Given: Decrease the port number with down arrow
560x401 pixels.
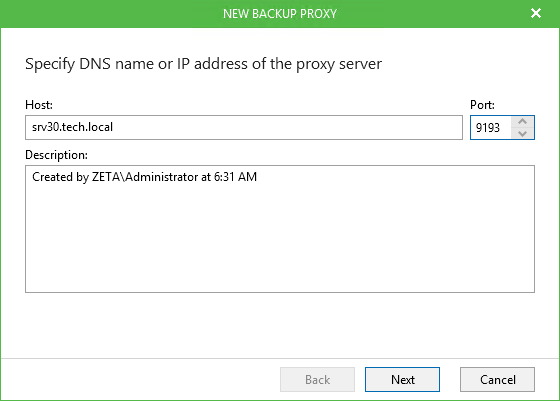Looking at the screenshot, I should tap(522, 134).
